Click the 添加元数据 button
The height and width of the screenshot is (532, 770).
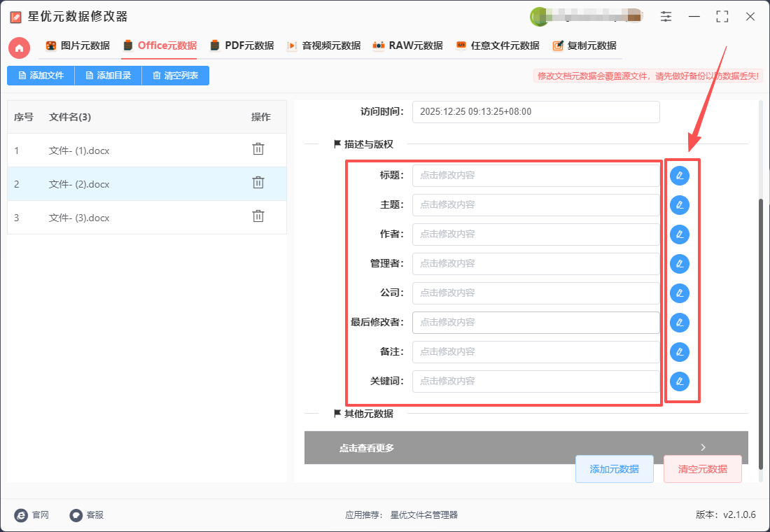click(x=615, y=469)
